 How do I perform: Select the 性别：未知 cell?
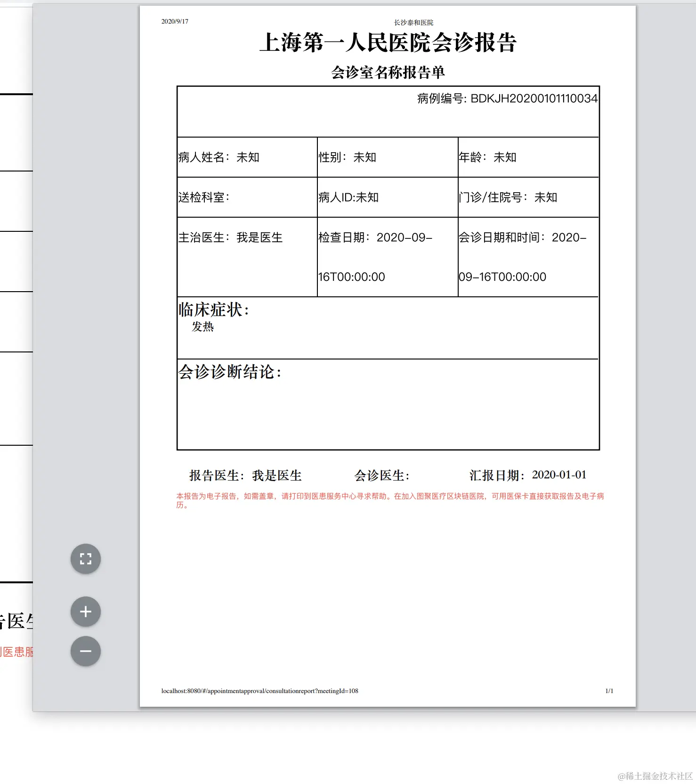[x=388, y=157]
